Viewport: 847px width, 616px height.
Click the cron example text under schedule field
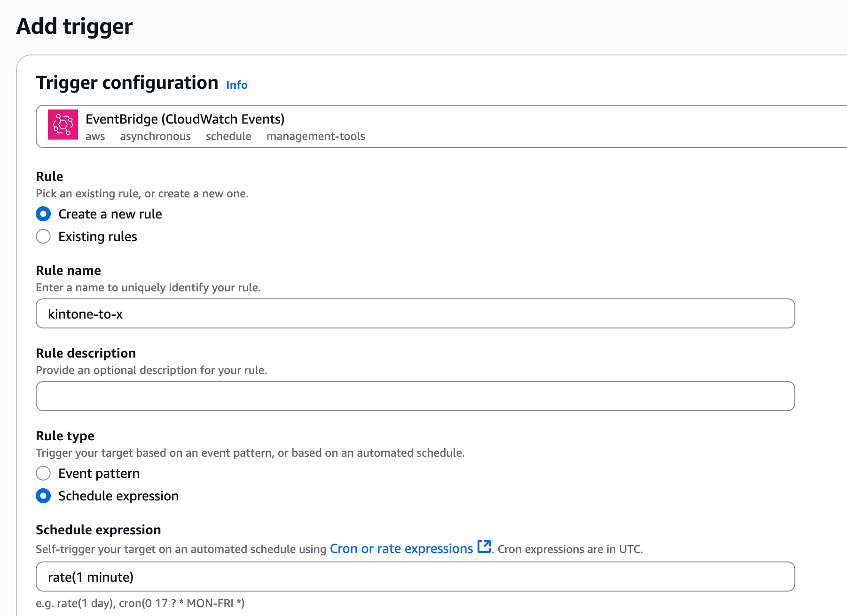pyautogui.click(x=140, y=603)
